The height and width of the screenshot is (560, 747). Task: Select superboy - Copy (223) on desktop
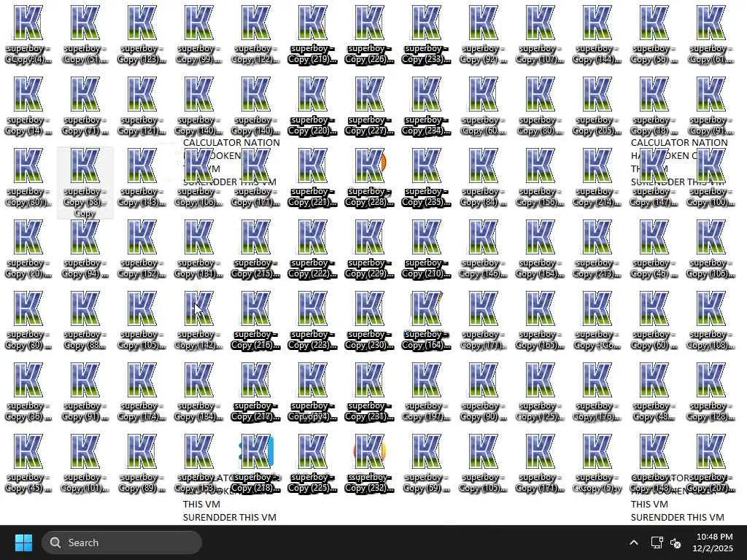tap(312, 320)
